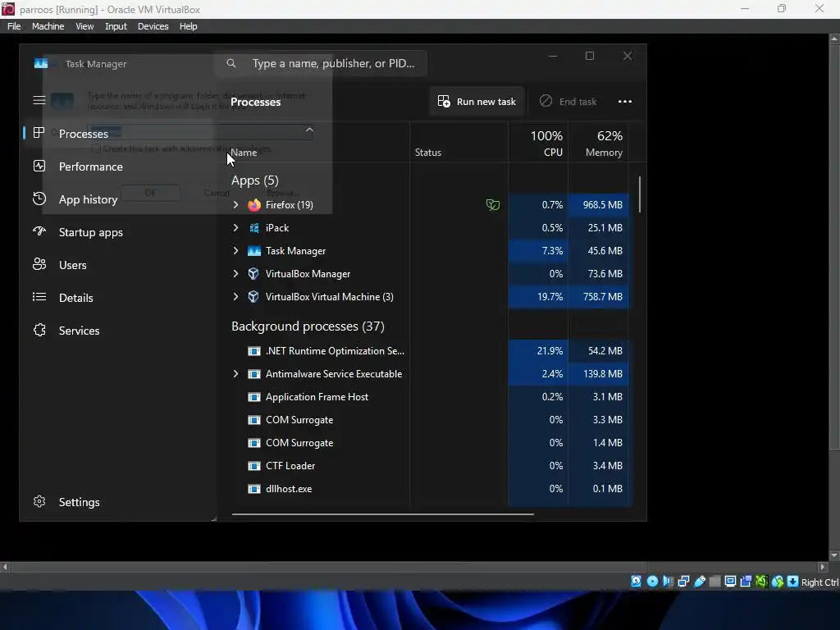
Task: Click the mouse integration icon in status bar
Action: point(778,582)
